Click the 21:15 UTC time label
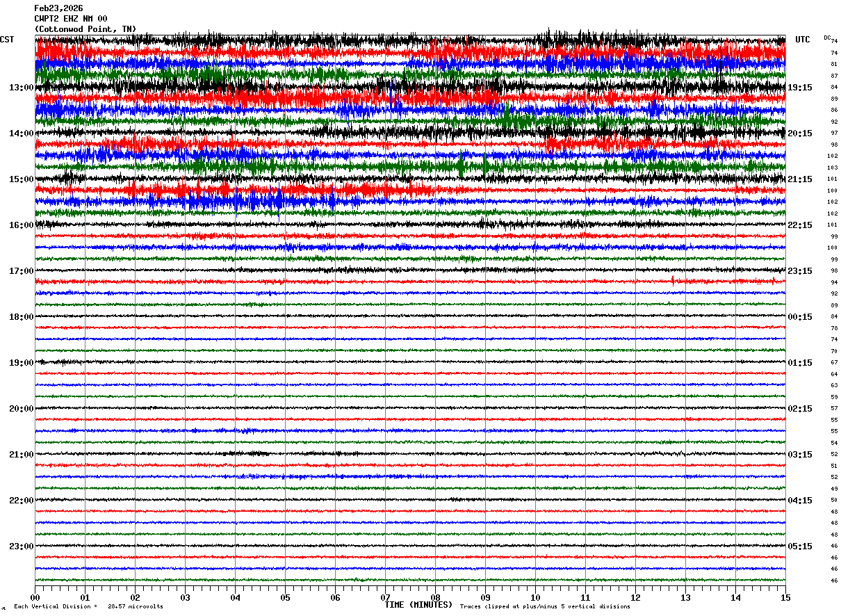This screenshot has width=841, height=616. tap(800, 179)
